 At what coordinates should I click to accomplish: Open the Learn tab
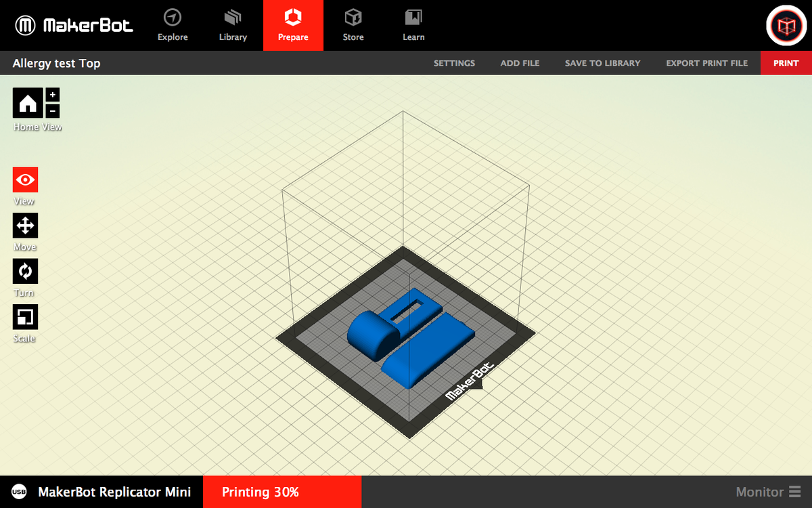413,26
